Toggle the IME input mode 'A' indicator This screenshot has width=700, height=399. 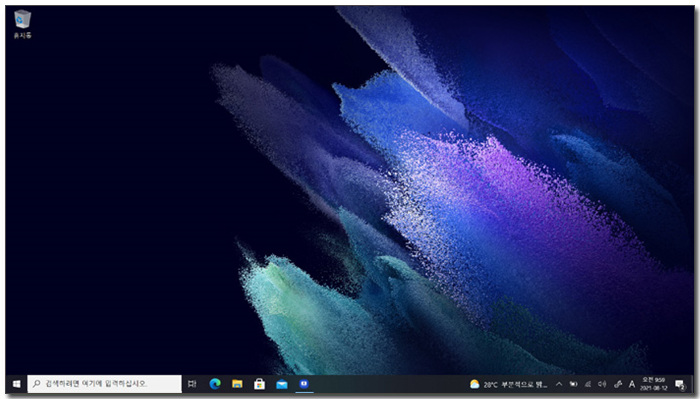pos(632,384)
